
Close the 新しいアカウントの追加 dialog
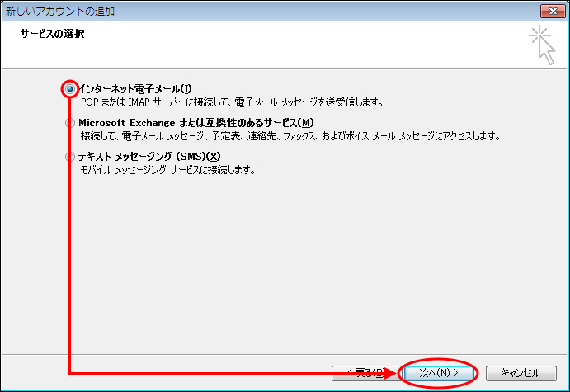[x=553, y=11]
